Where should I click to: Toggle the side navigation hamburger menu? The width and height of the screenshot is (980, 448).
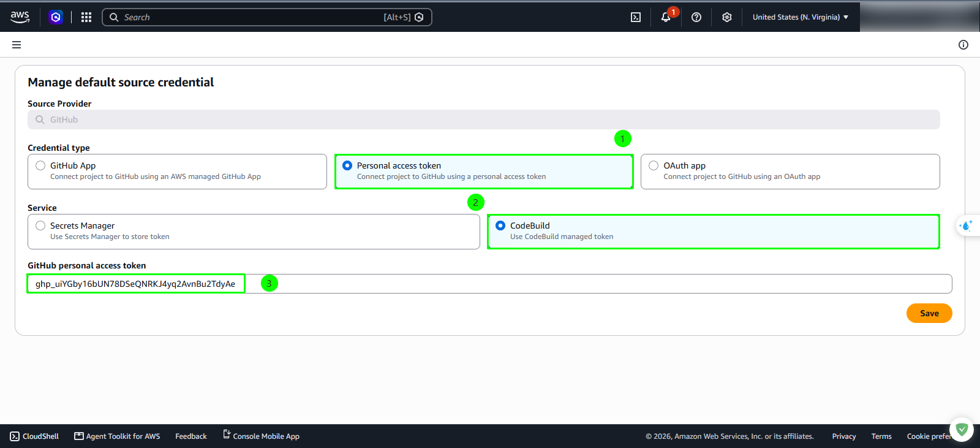(x=17, y=45)
